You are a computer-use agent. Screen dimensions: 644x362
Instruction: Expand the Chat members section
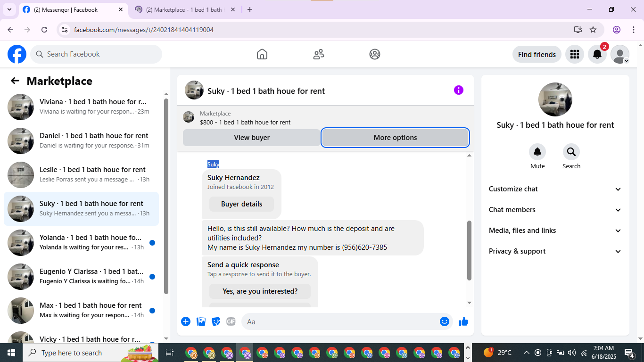coord(555,210)
